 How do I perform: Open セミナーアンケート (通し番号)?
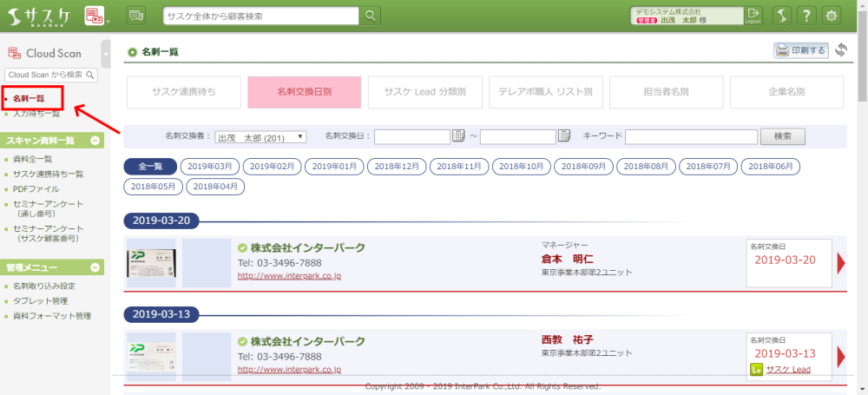pyautogui.click(x=48, y=208)
